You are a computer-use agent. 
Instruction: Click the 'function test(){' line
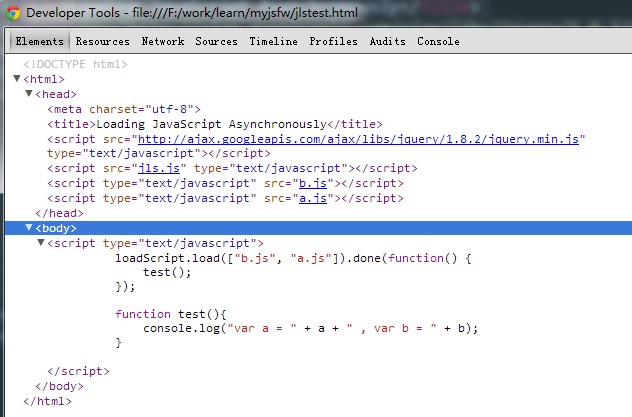point(171,314)
